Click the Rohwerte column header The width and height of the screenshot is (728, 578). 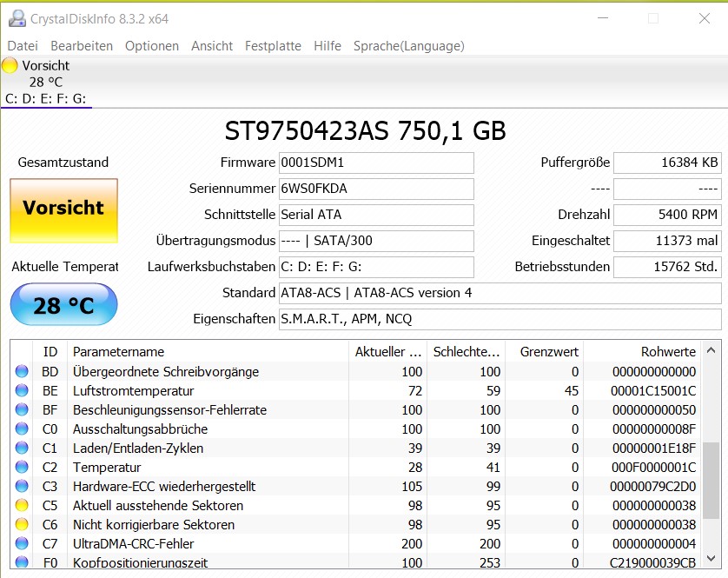(x=642, y=352)
